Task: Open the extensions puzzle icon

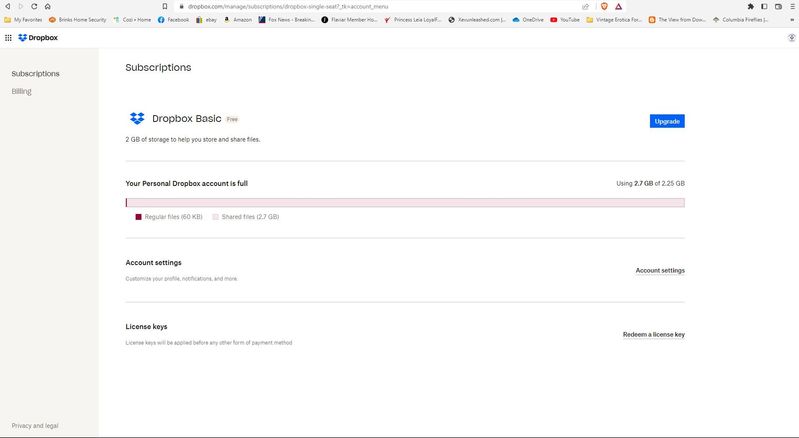Action: pos(751,7)
